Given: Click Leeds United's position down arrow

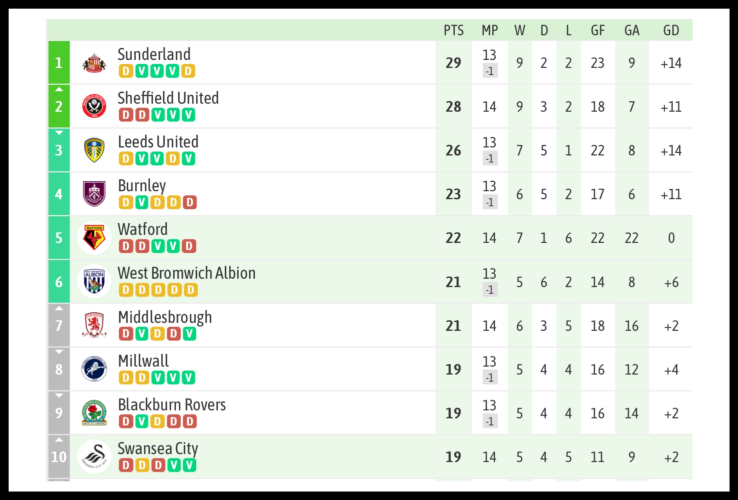Looking at the screenshot, I should (x=59, y=133).
